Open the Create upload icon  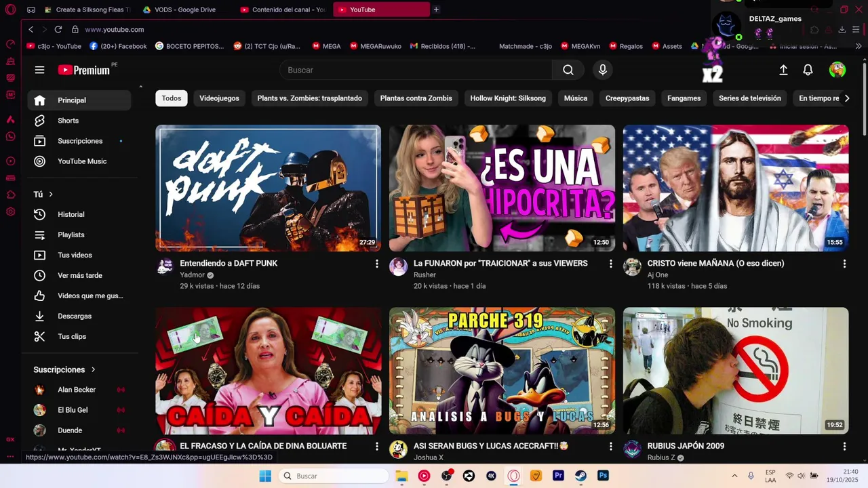[x=783, y=70]
